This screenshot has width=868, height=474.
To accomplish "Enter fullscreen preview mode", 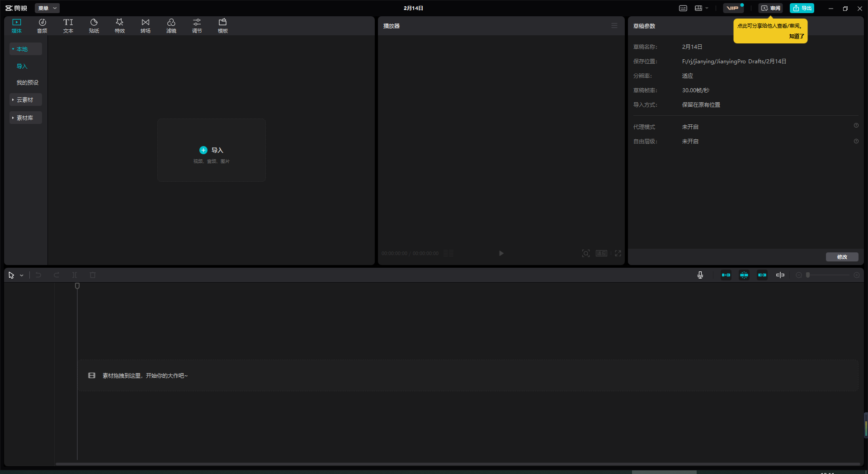I will (618, 253).
